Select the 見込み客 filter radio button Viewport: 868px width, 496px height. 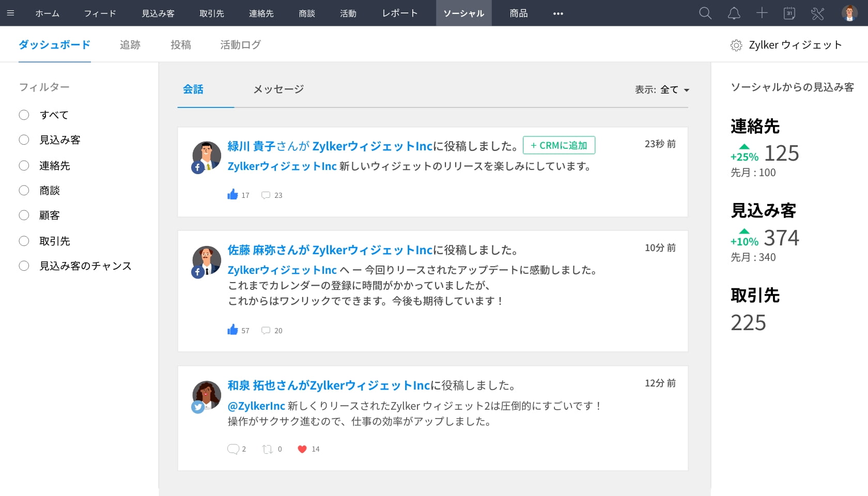click(x=24, y=139)
